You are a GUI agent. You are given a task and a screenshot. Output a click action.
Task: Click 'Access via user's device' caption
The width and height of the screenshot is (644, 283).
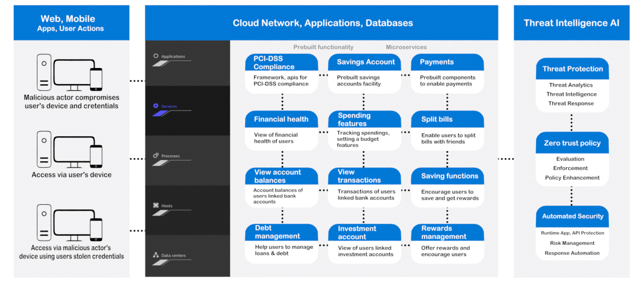click(x=72, y=174)
